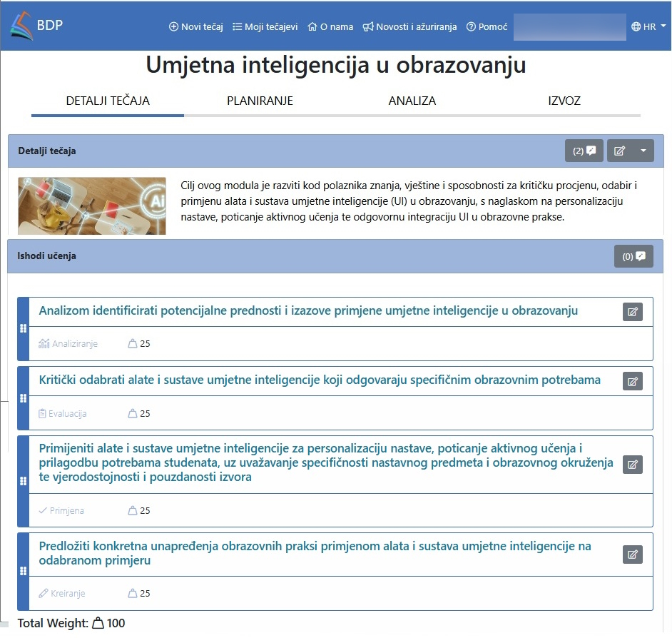The width and height of the screenshot is (672, 638).
Task: Switch to the ANALIZA tab
Action: [x=412, y=101]
